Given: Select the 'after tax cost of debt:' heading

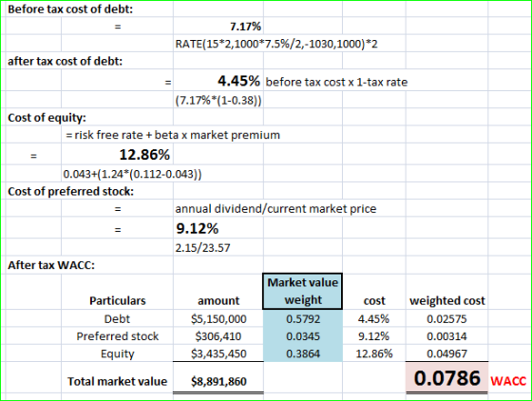Looking at the screenshot, I should point(65,61).
